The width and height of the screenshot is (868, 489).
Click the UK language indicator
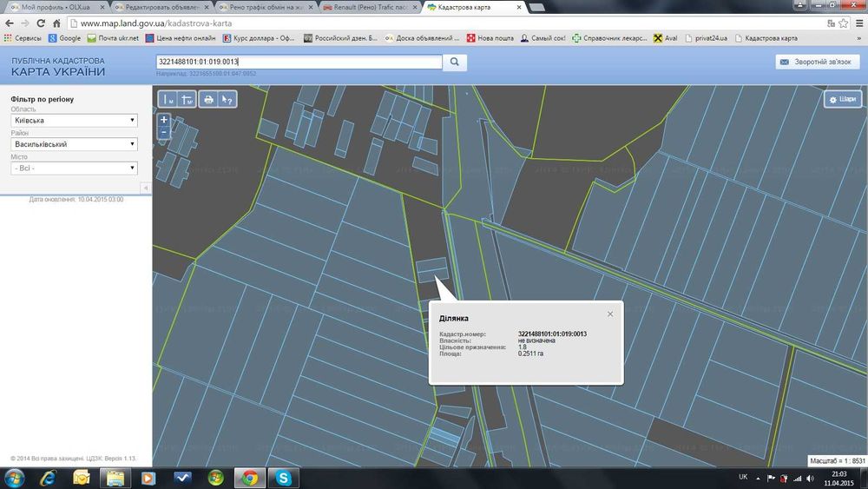pos(743,477)
